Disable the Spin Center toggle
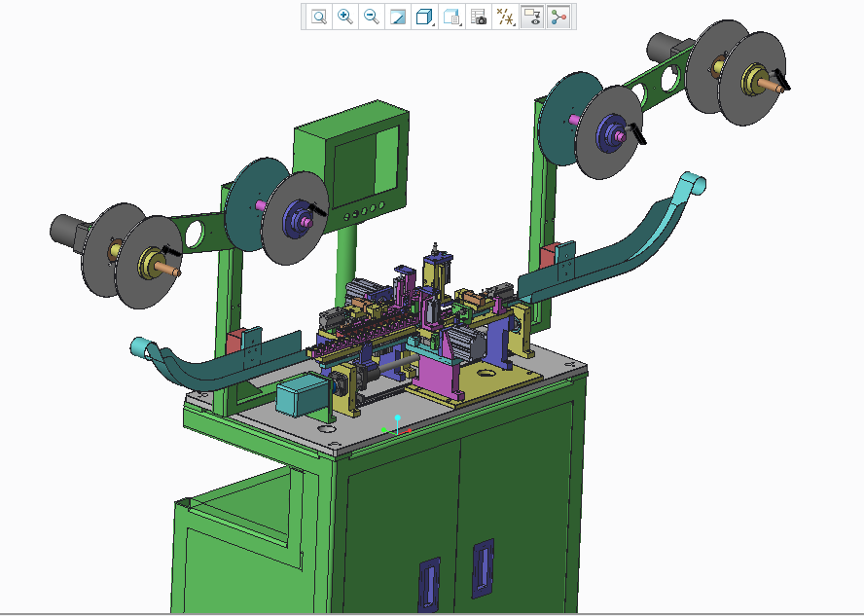Image resolution: width=864 pixels, height=616 pixels. pos(558,17)
